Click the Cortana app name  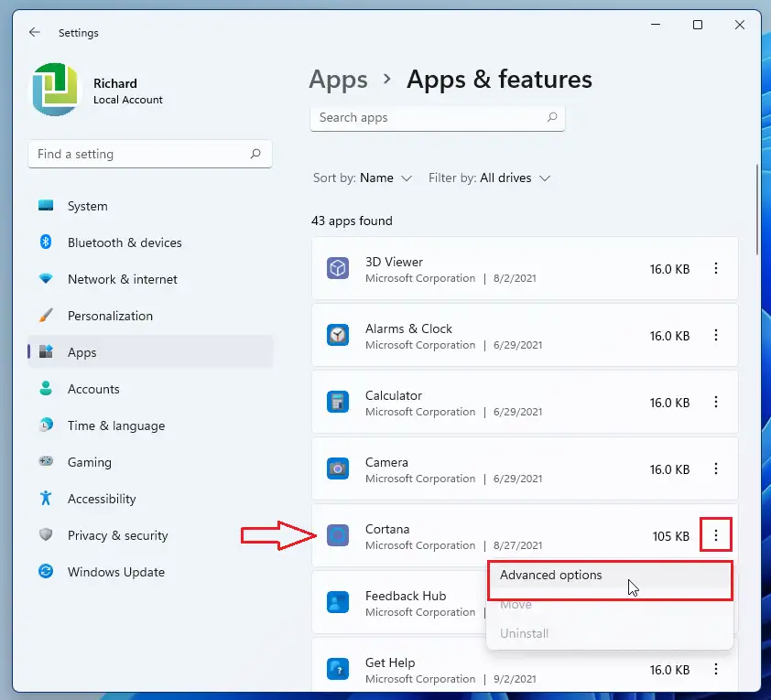(x=387, y=529)
